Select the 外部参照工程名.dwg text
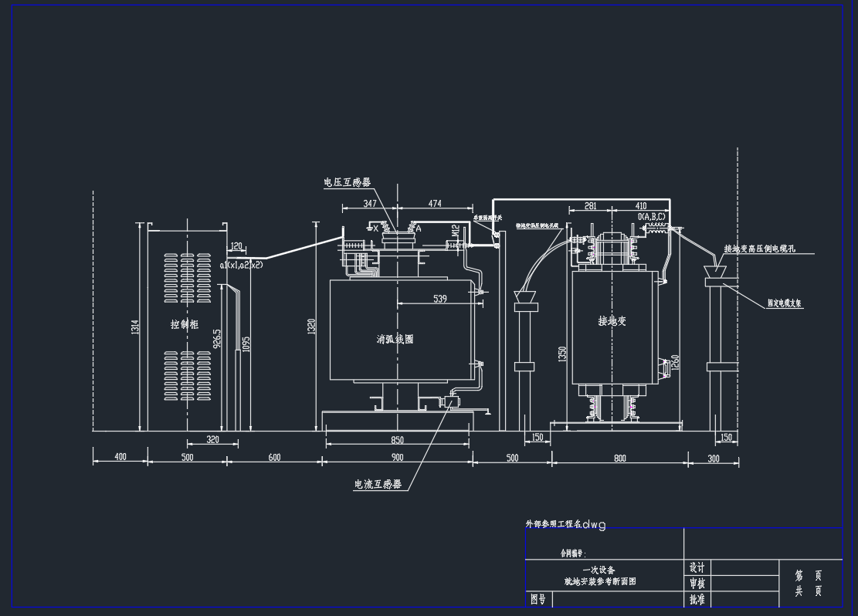 (565, 525)
